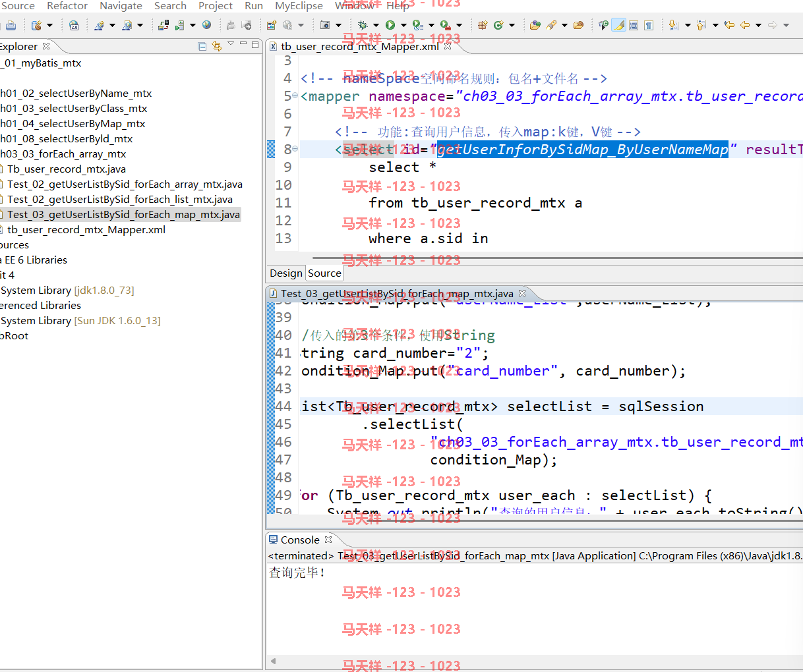Click the Open Type icon
Viewport: 803px width, 672px height.
[x=535, y=25]
